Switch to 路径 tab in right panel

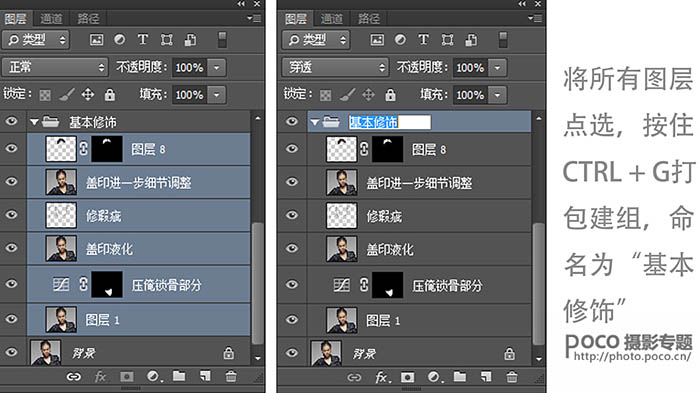[369, 18]
